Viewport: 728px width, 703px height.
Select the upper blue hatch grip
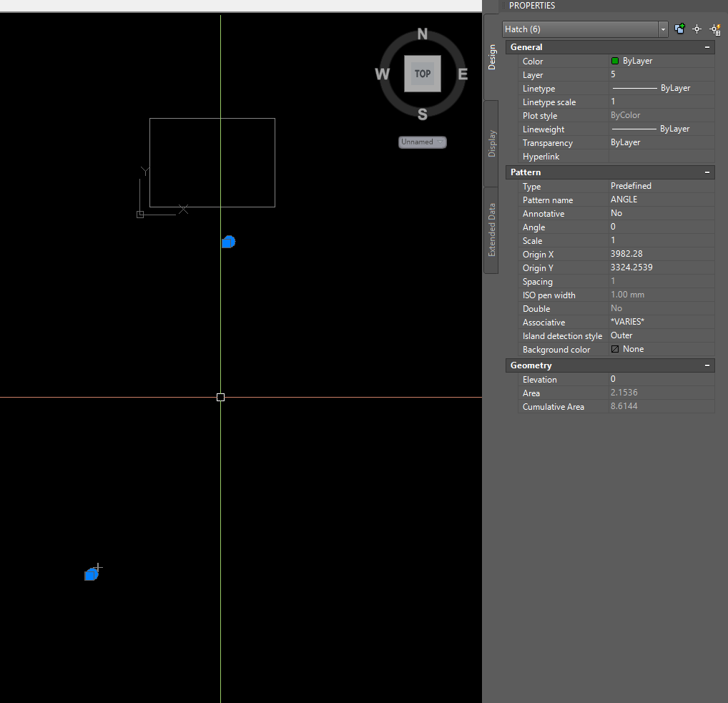[228, 242]
